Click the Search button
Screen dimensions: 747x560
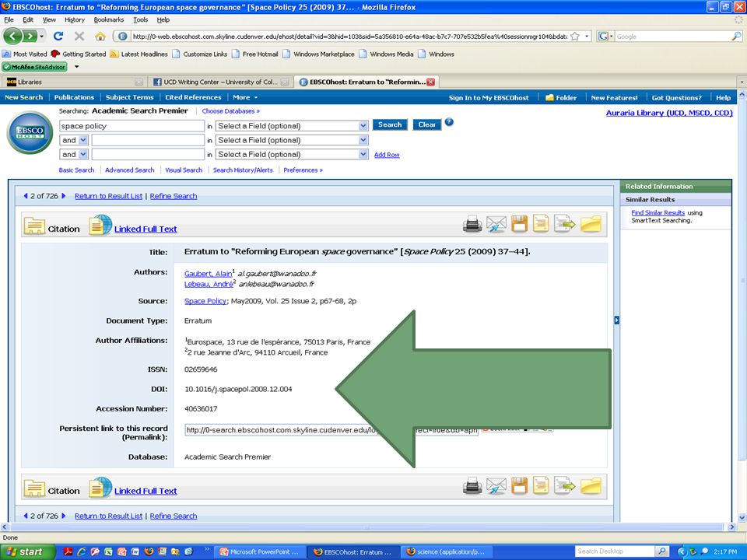point(390,124)
